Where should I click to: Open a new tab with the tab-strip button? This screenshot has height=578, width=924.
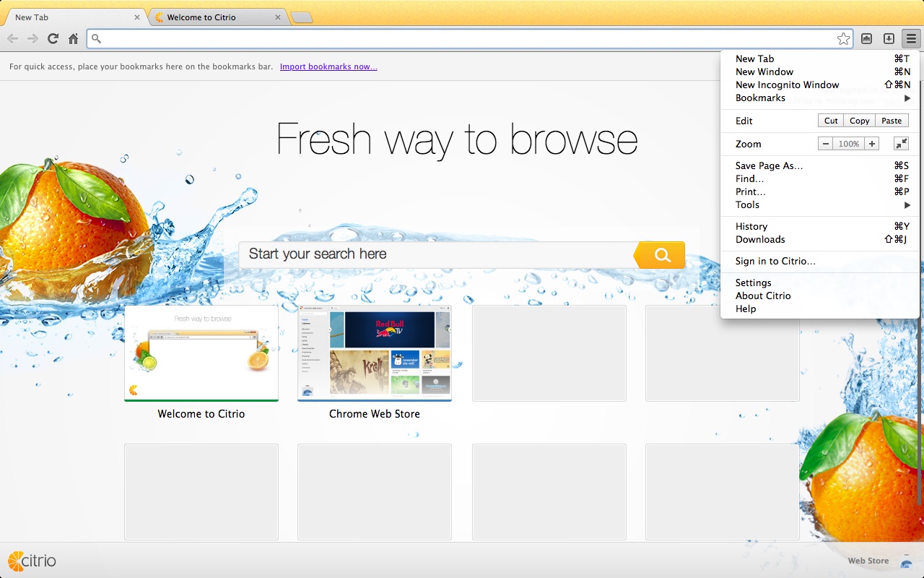(302, 17)
